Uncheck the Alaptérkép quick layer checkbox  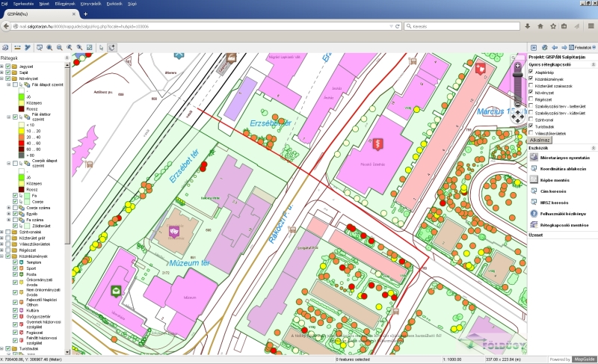click(531, 72)
